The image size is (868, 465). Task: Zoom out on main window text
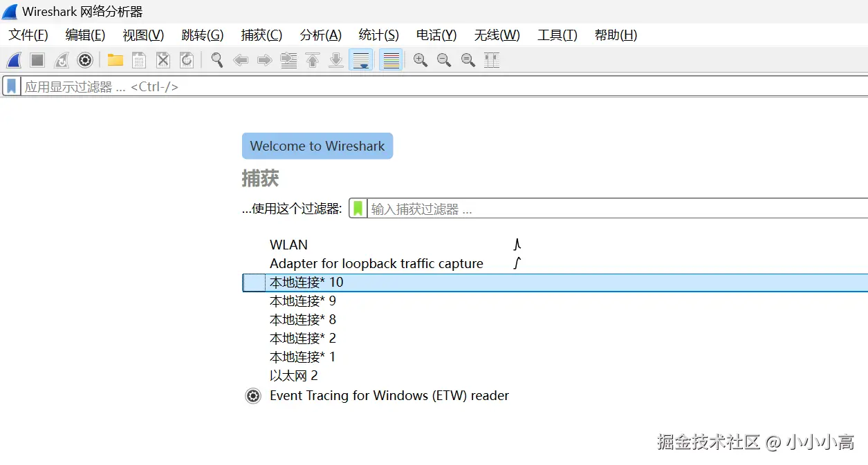click(x=444, y=60)
